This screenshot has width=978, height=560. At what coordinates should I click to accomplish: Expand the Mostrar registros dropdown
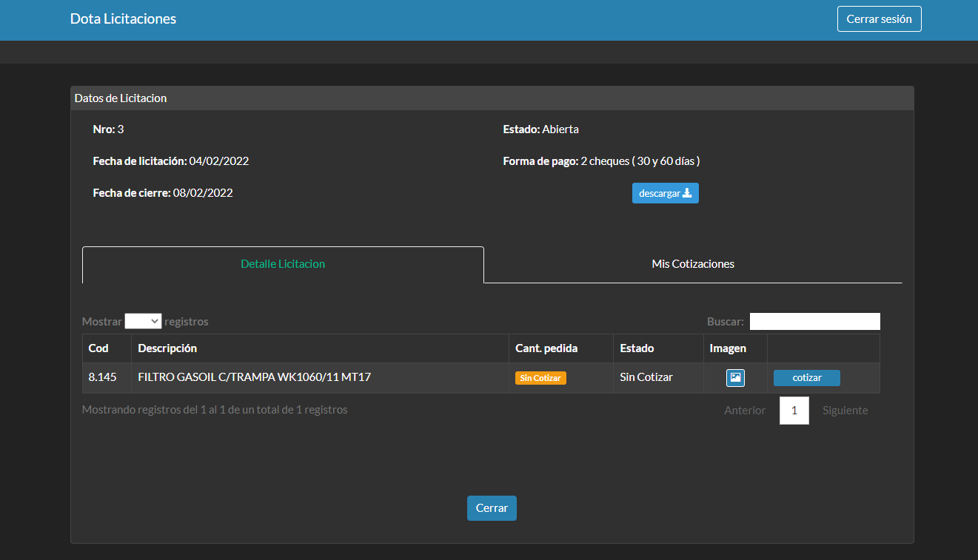pyautogui.click(x=143, y=321)
